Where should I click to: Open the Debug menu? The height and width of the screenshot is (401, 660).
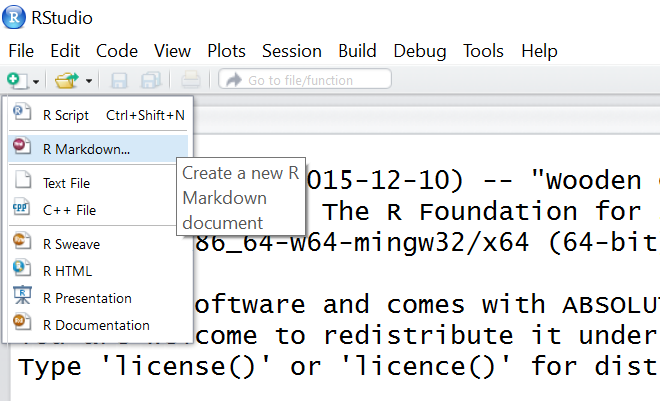(420, 51)
